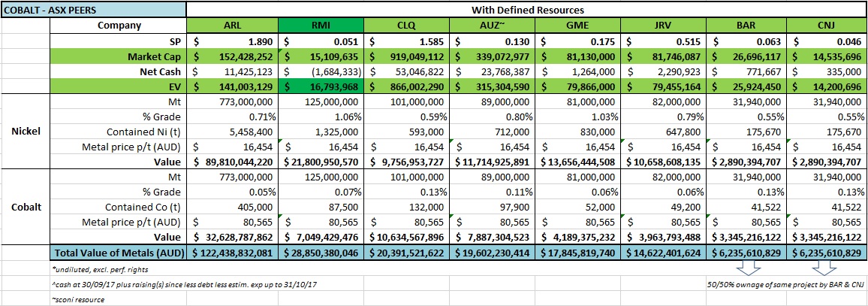Select AUZ~ net cash 23,768,387
Image resolution: width=868 pixels, height=306 pixels.
point(493,71)
